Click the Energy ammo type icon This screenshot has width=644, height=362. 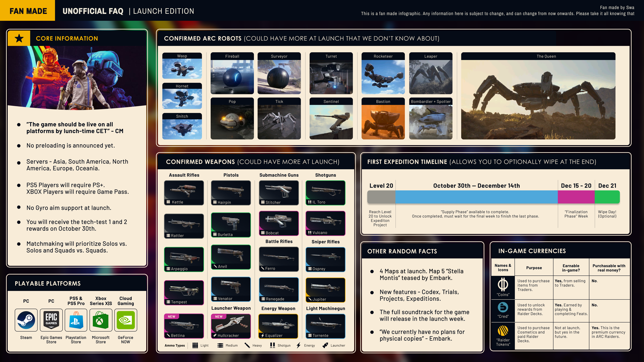click(299, 345)
